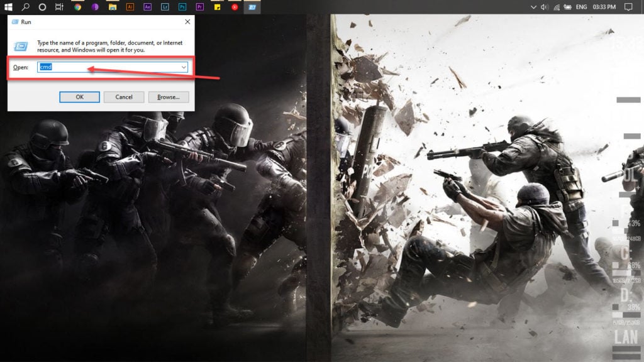Select the active Run taskbar button
Screen dimensions: 644x362
[x=252, y=7]
